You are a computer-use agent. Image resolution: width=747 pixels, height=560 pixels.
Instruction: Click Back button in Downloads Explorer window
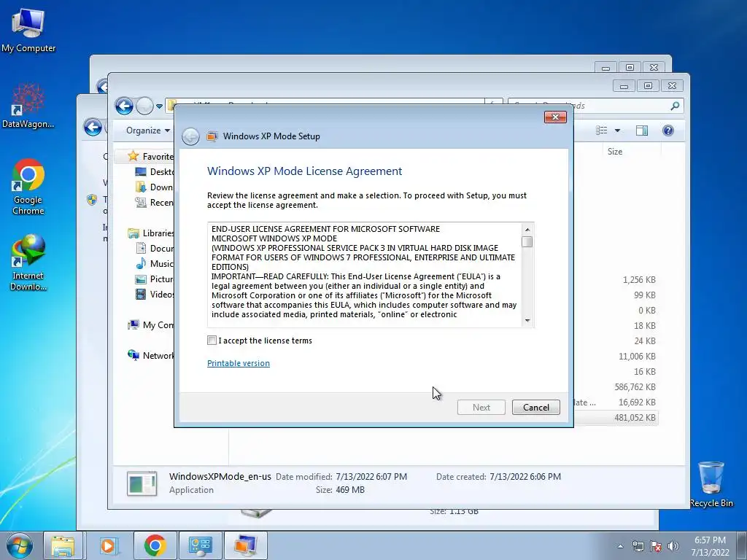click(x=124, y=106)
